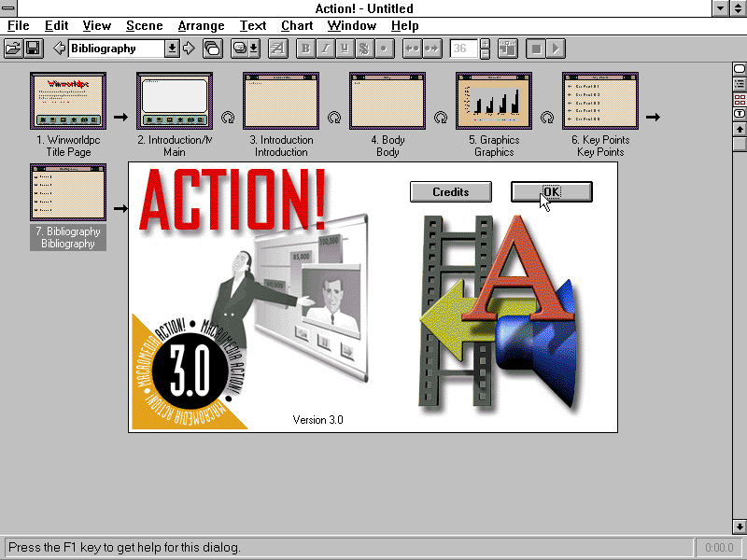Click the stacked scenes icon in toolbar

(213, 49)
